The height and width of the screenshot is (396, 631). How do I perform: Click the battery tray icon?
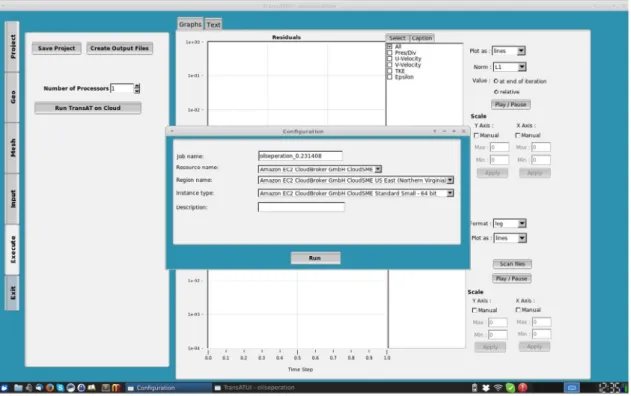point(474,388)
